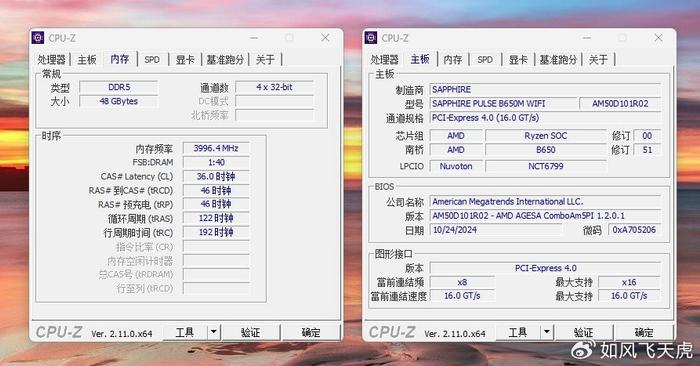700x366 pixels.
Task: Click the 确定 button in right window
Action: click(644, 333)
